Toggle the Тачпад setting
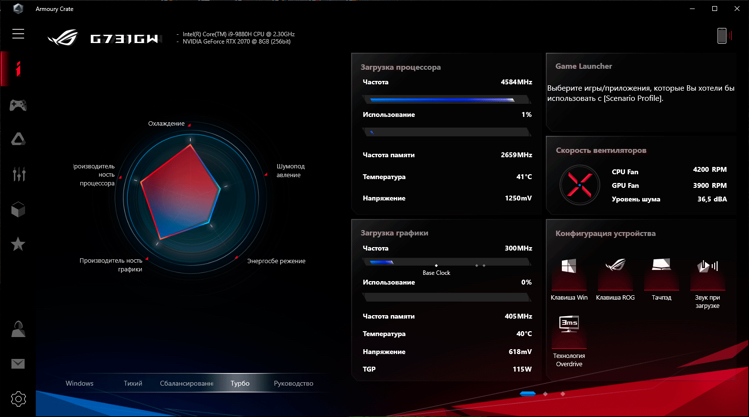This screenshot has height=417, width=749. coord(661,268)
